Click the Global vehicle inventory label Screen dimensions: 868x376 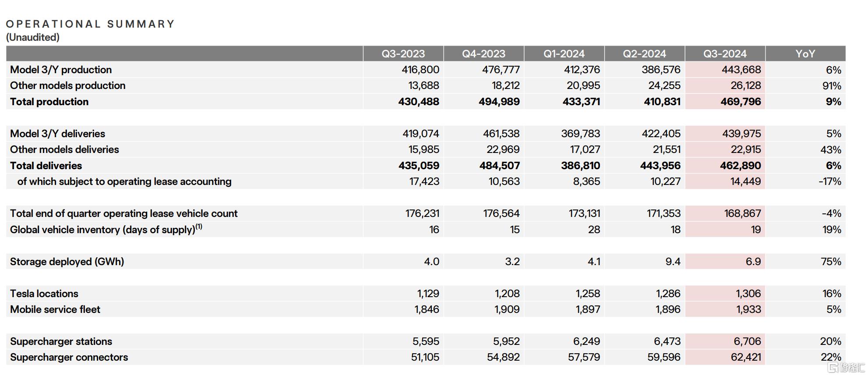pyautogui.click(x=106, y=229)
